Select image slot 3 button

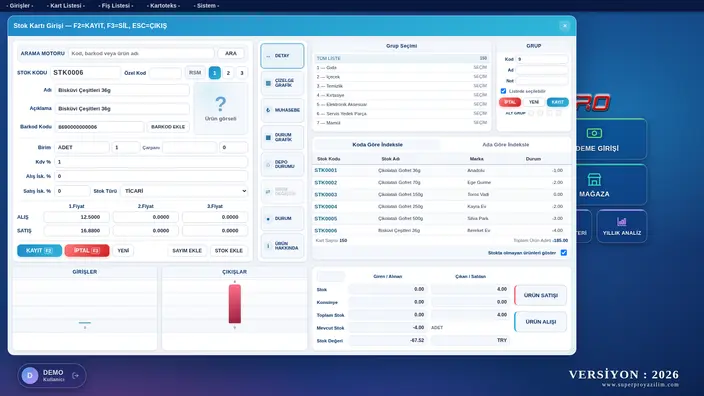[x=242, y=73]
